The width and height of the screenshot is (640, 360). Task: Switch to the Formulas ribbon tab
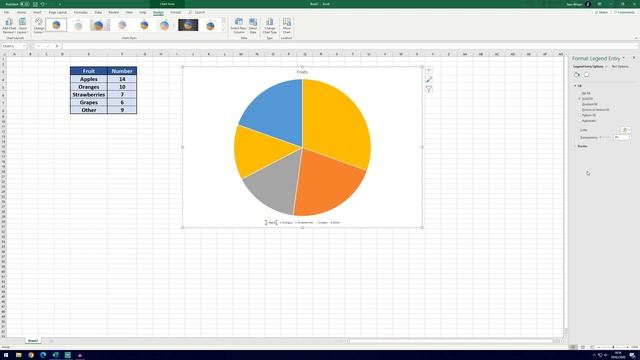(81, 13)
